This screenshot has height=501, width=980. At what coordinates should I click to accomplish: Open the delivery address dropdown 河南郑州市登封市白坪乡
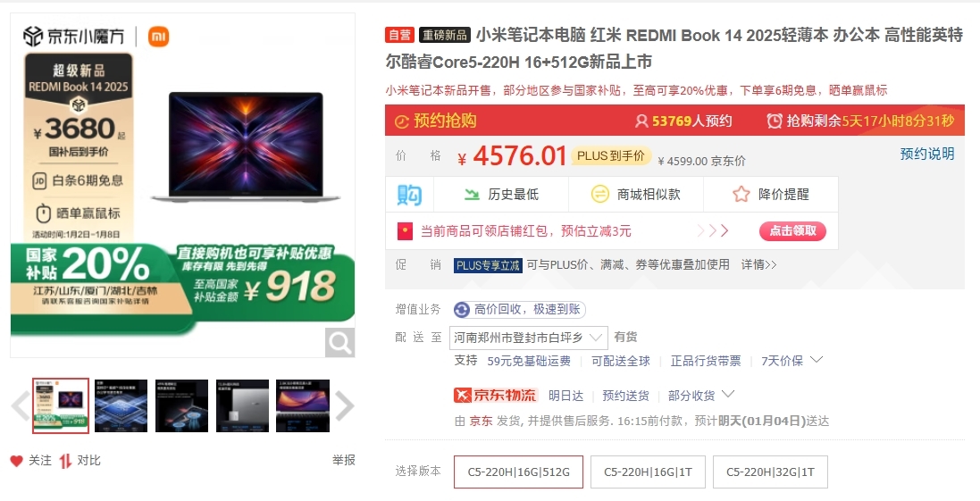(529, 338)
